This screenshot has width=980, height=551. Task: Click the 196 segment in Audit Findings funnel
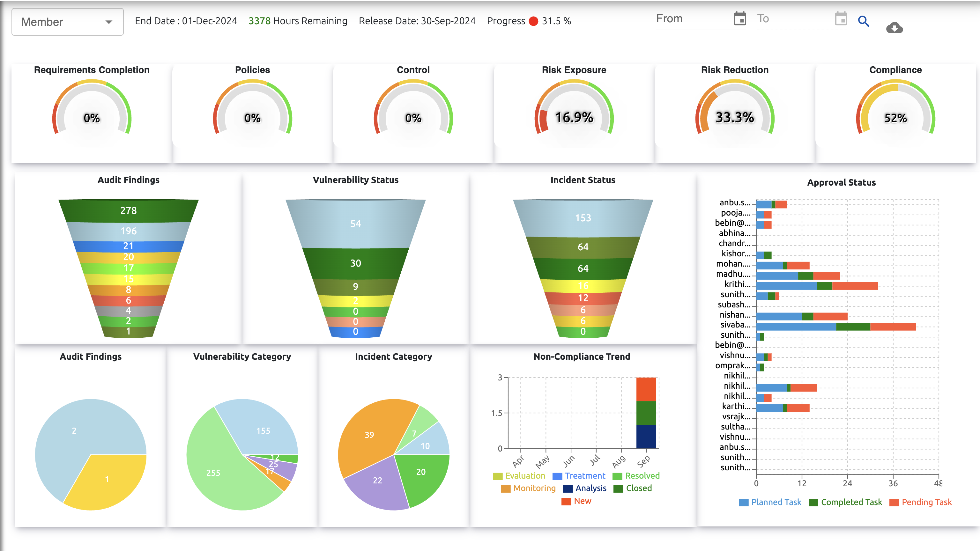[x=129, y=231]
